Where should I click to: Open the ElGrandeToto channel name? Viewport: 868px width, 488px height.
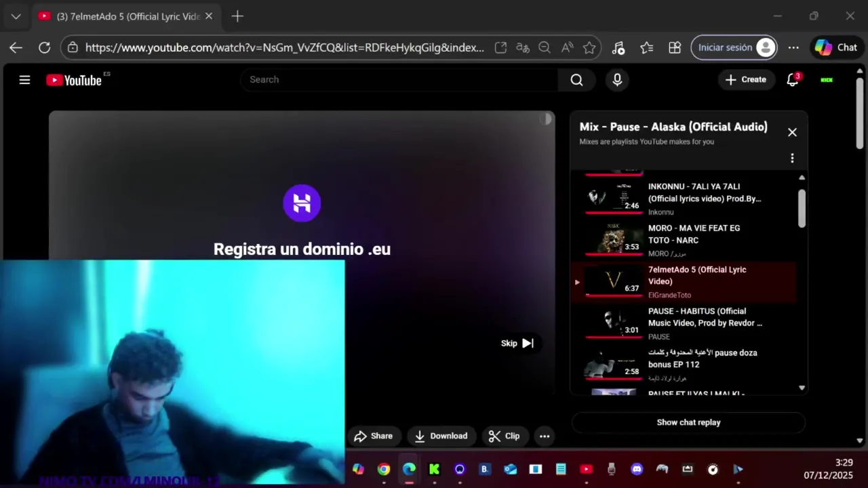pos(669,295)
